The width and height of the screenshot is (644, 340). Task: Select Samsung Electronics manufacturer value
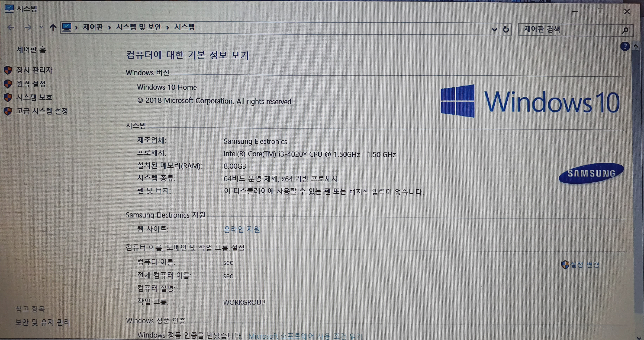pos(255,141)
